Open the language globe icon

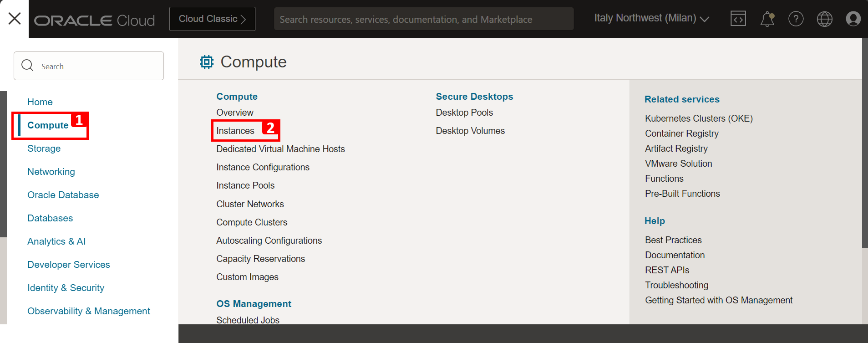tap(824, 19)
